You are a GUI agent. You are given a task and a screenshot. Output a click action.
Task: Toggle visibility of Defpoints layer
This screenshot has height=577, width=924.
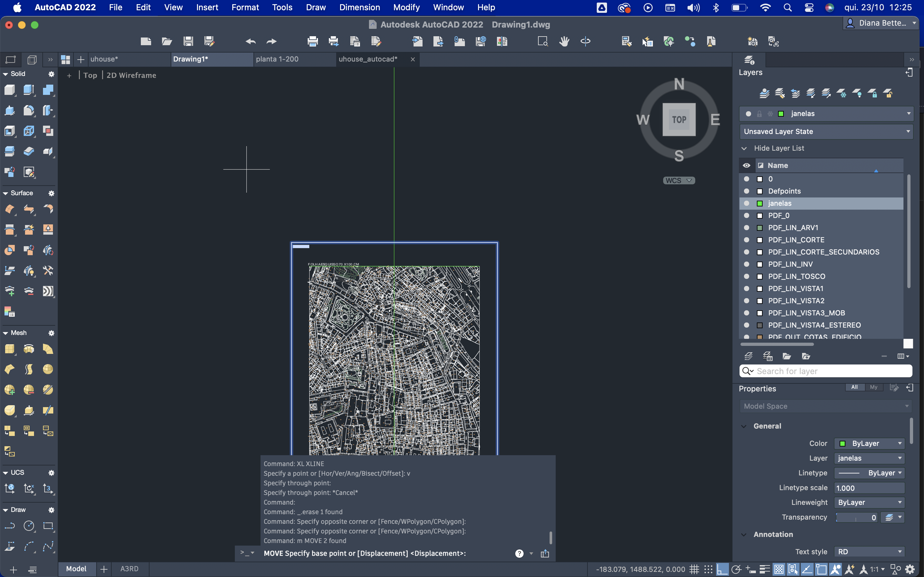(x=747, y=191)
